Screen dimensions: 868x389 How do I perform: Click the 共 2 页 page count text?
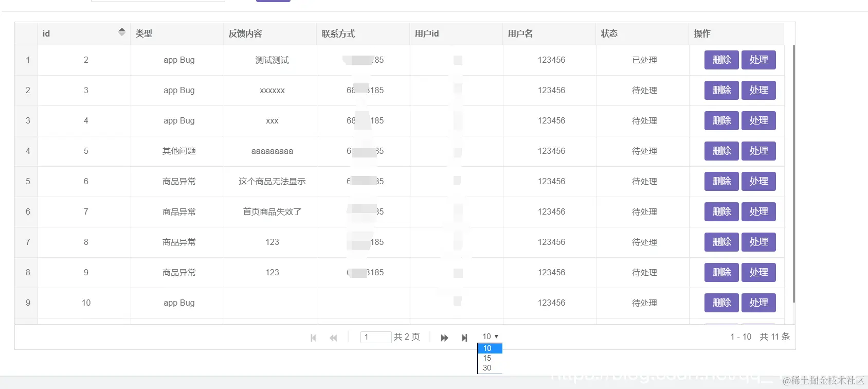tap(407, 337)
